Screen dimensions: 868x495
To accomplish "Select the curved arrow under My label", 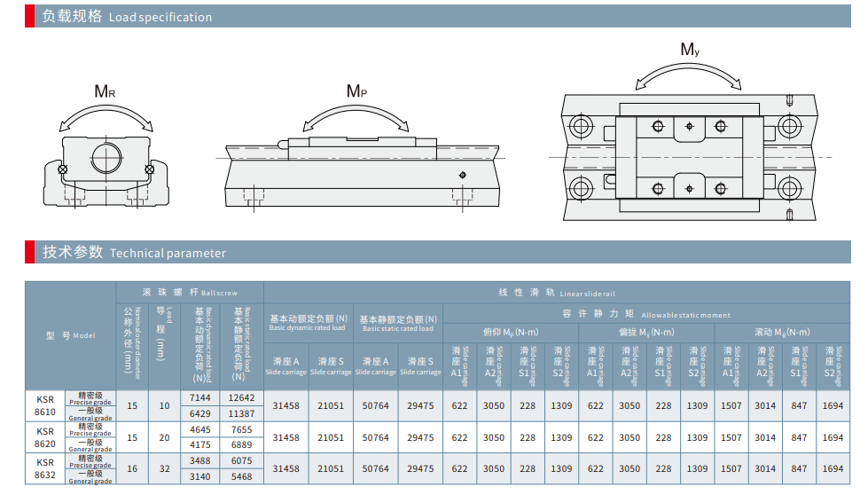I will 689,73.
